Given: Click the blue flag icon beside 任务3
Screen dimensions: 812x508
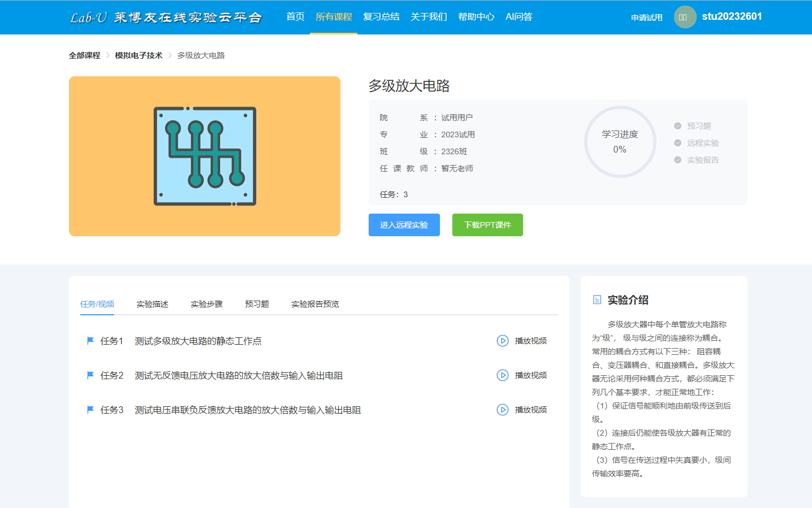Looking at the screenshot, I should [x=90, y=410].
